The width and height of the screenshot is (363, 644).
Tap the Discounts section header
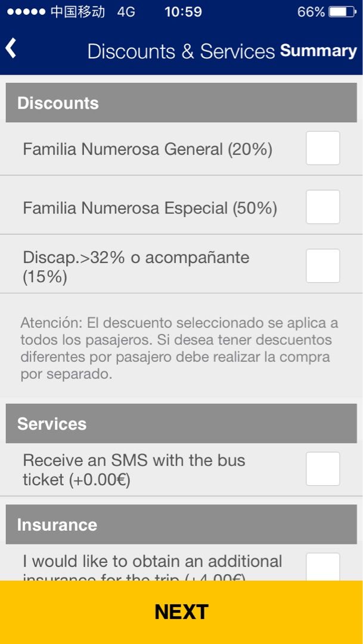pyautogui.click(x=181, y=103)
